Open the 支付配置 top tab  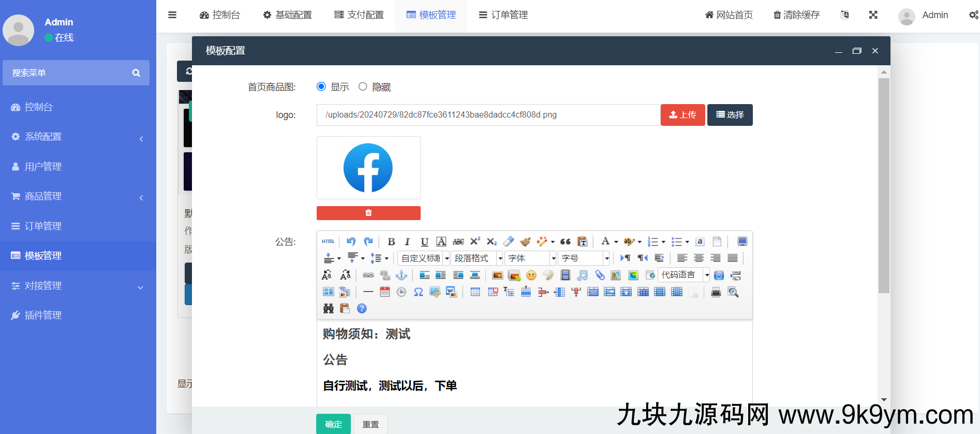pyautogui.click(x=359, y=15)
